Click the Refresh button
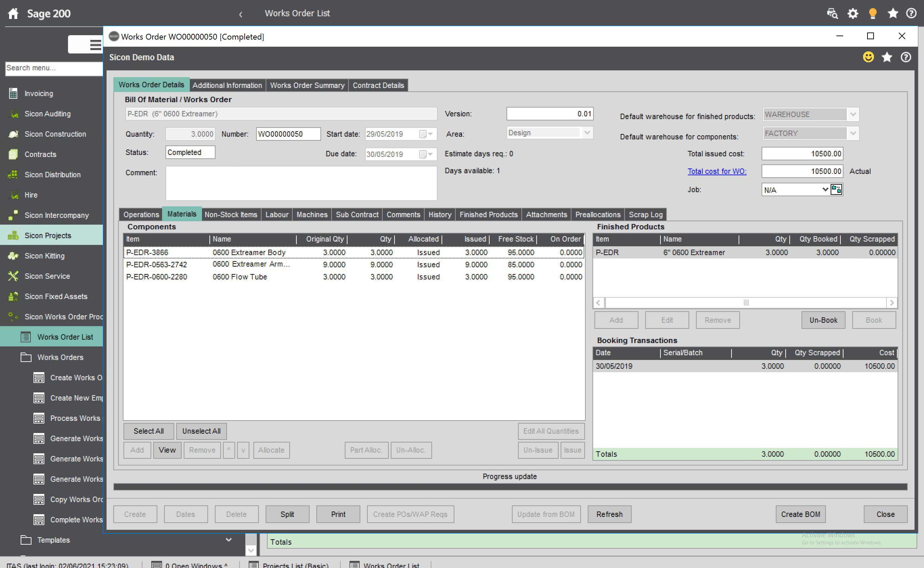924x568 pixels. coord(609,514)
